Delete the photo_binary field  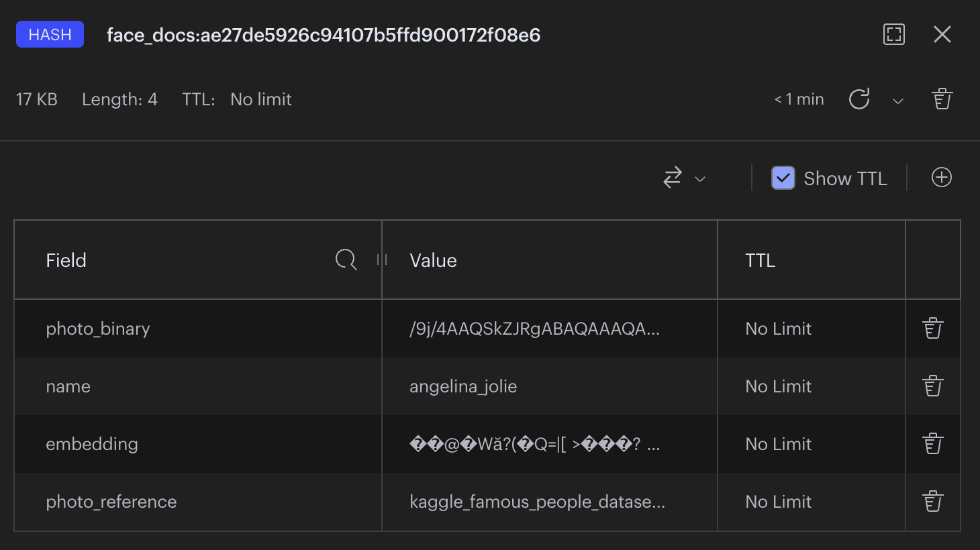932,329
